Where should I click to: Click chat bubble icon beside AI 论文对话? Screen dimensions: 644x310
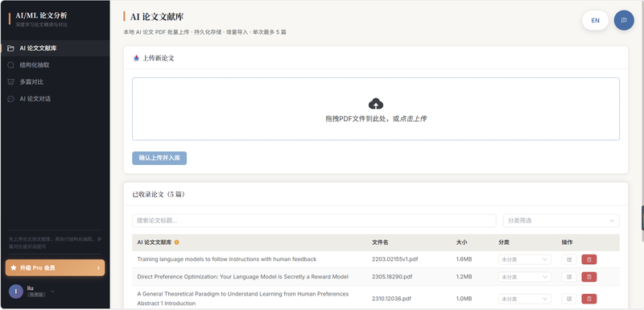point(10,99)
